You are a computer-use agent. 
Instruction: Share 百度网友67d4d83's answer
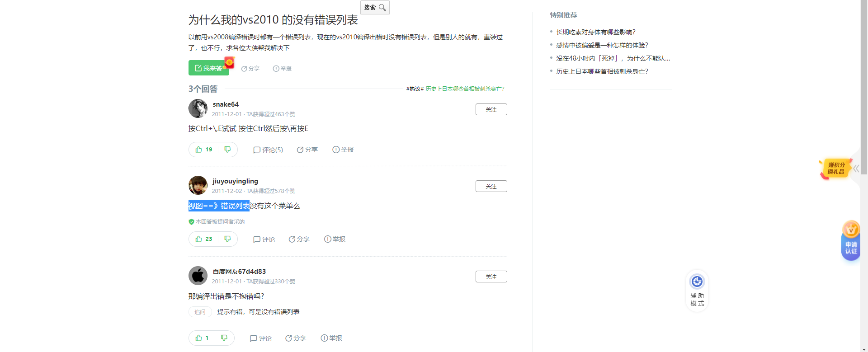(x=296, y=338)
